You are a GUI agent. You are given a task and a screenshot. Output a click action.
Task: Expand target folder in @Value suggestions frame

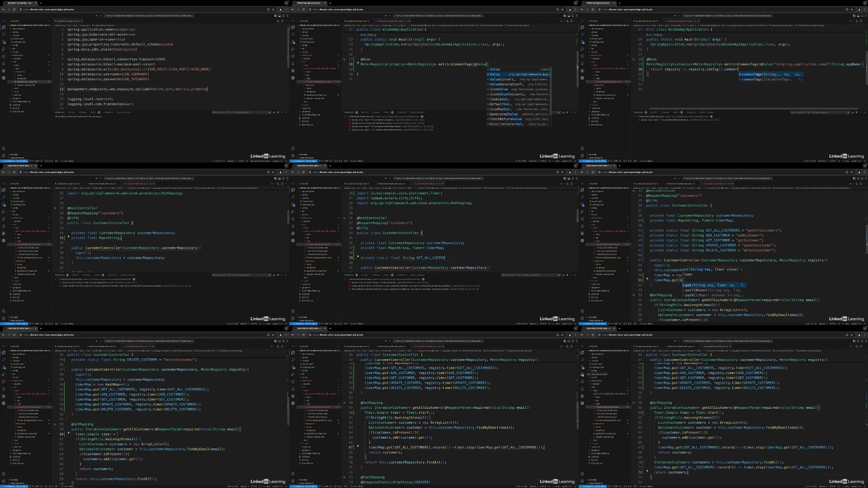(x=304, y=105)
